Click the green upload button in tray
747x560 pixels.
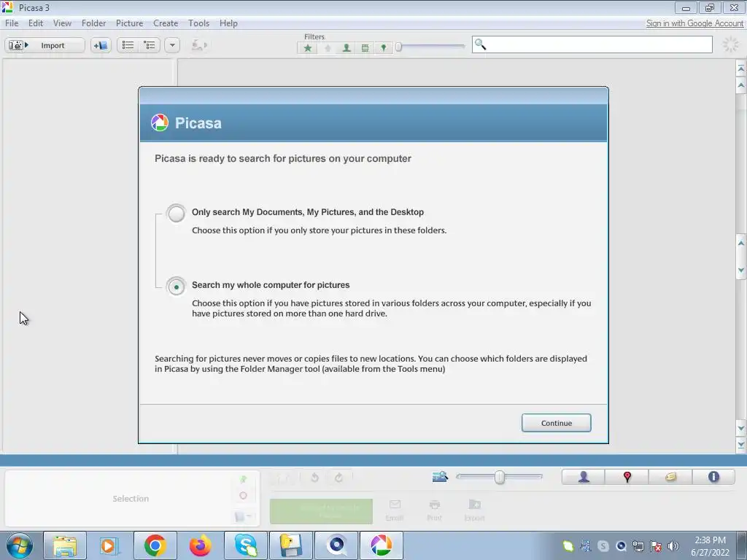coord(321,511)
